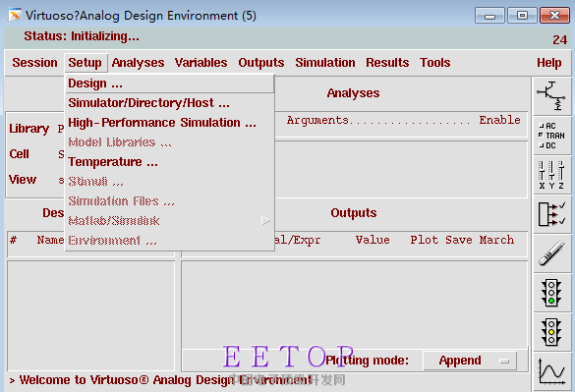This screenshot has height=392, width=575.
Task: Open the Tools menu
Action: pos(434,63)
